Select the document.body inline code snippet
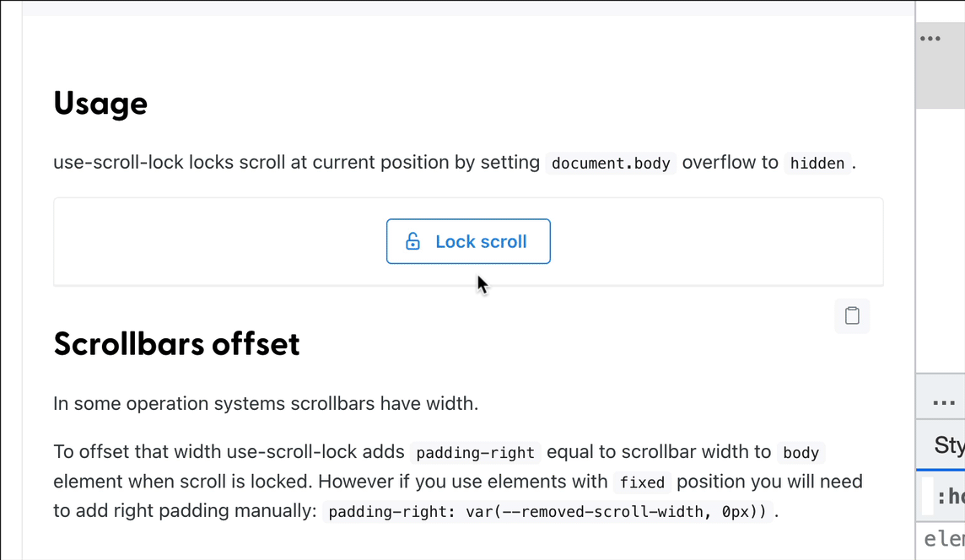 point(610,163)
